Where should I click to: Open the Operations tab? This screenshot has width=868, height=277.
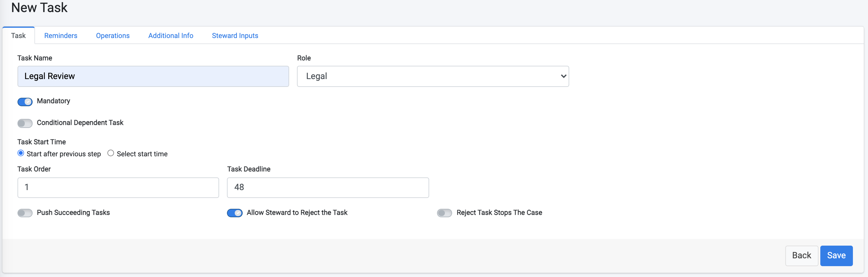(113, 35)
